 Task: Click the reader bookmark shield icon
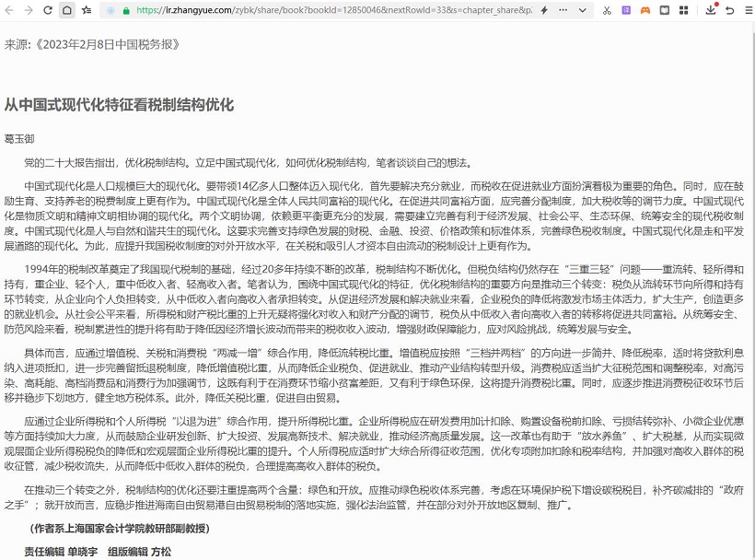pyautogui.click(x=664, y=10)
